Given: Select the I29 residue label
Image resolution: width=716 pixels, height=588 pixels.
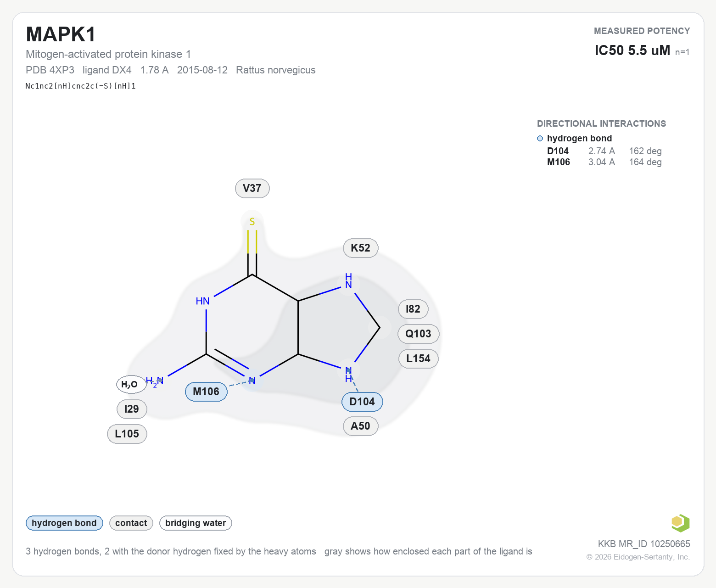Looking at the screenshot, I should pyautogui.click(x=132, y=409).
